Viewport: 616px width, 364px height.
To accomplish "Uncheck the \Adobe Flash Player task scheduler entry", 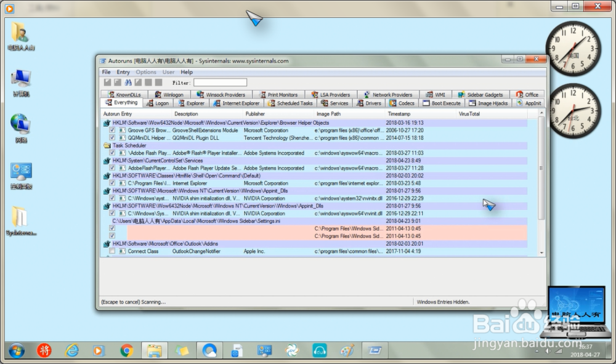I will point(112,153).
